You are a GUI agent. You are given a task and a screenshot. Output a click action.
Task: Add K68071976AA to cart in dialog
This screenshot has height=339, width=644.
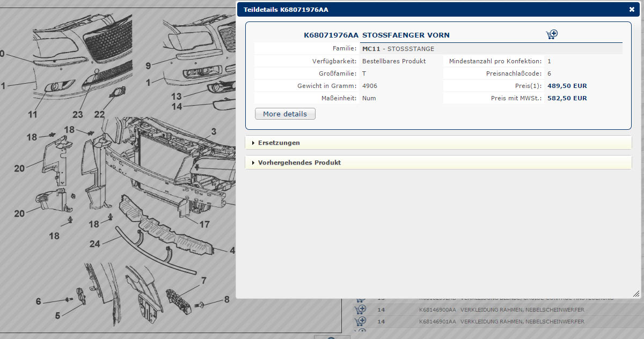click(552, 35)
